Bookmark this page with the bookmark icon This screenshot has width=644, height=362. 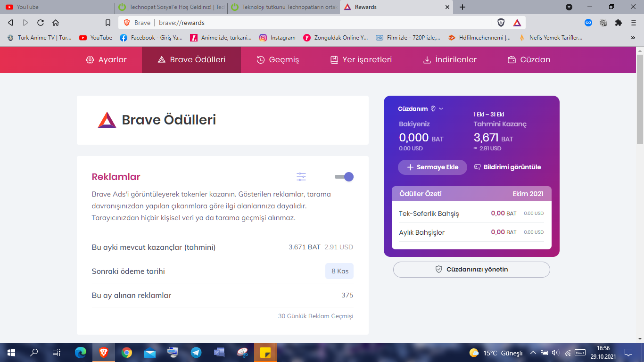tap(108, 23)
